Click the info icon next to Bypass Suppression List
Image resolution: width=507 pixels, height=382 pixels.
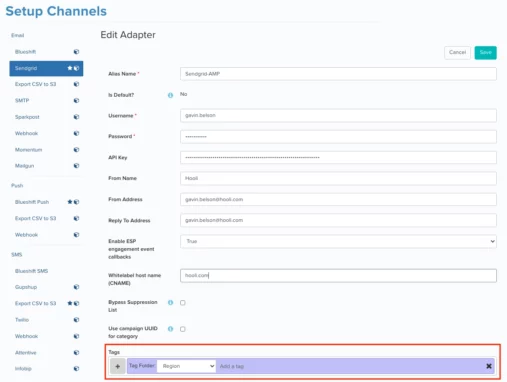pyautogui.click(x=170, y=303)
